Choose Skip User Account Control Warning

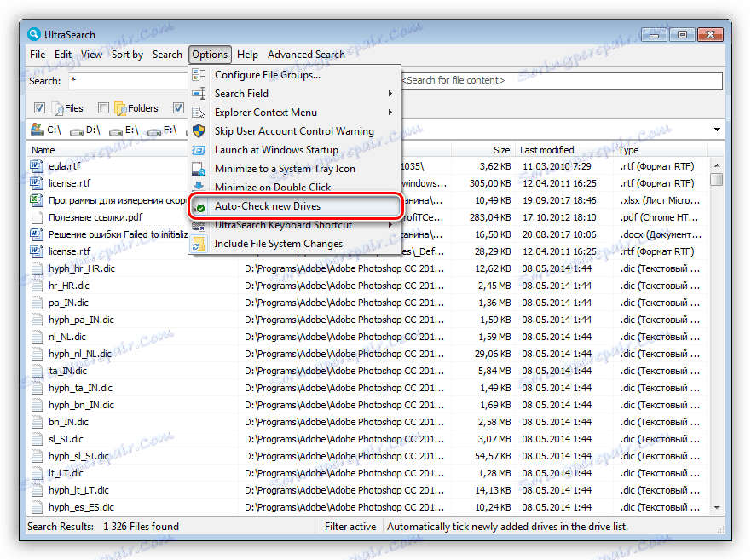[x=295, y=131]
